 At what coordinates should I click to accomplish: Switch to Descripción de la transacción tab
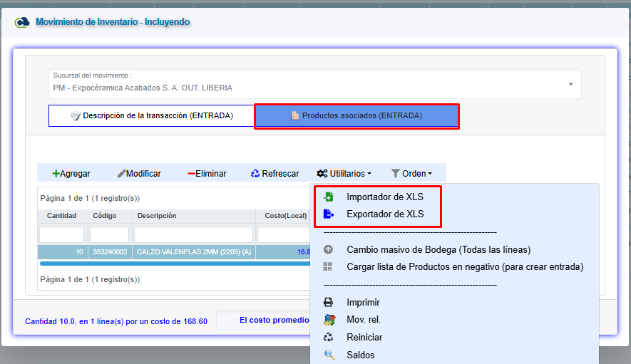pyautogui.click(x=151, y=115)
